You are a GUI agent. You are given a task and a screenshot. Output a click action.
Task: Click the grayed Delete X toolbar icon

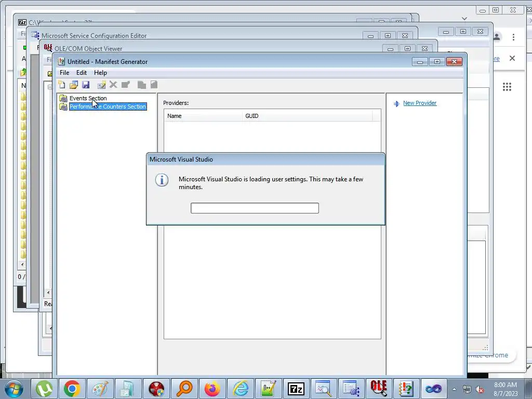point(113,85)
